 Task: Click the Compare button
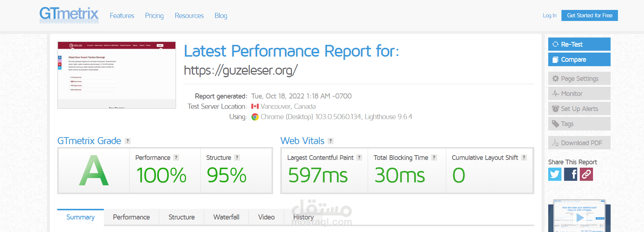click(x=579, y=60)
